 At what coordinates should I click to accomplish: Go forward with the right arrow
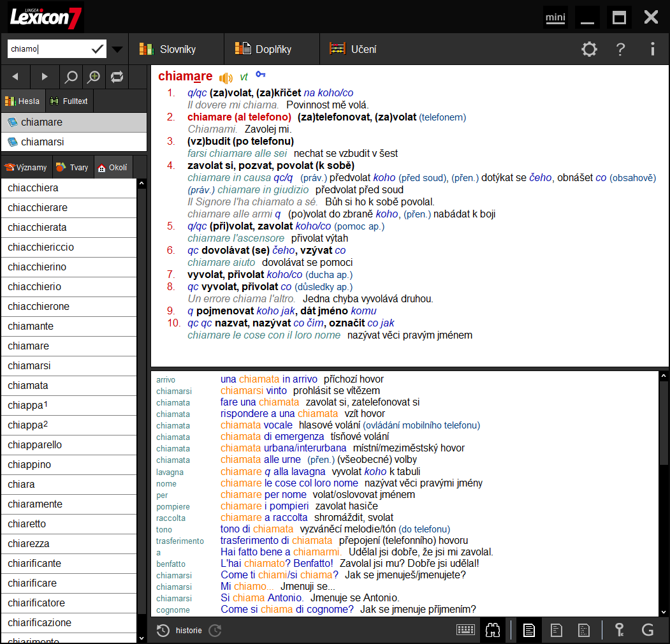pos(45,77)
